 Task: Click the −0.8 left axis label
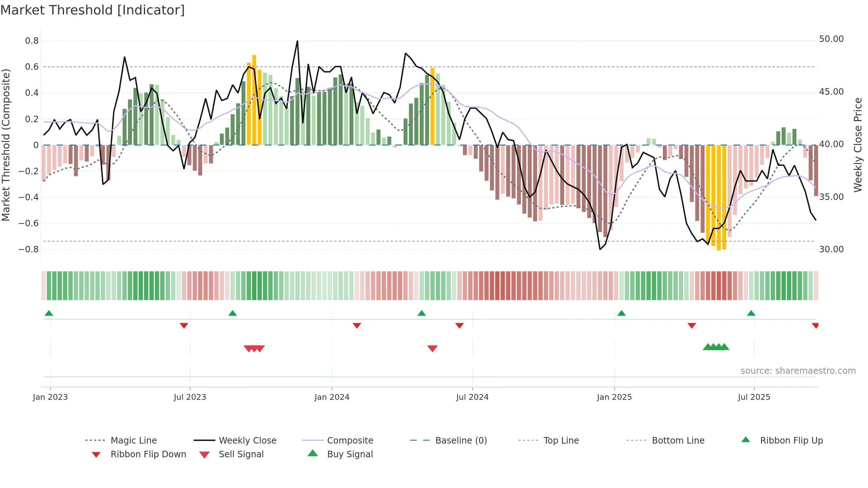click(x=29, y=249)
